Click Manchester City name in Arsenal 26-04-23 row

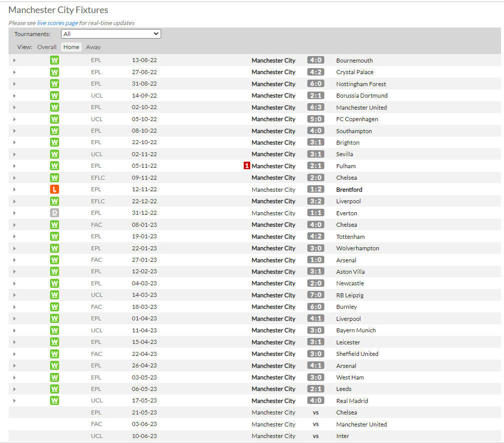tap(274, 366)
